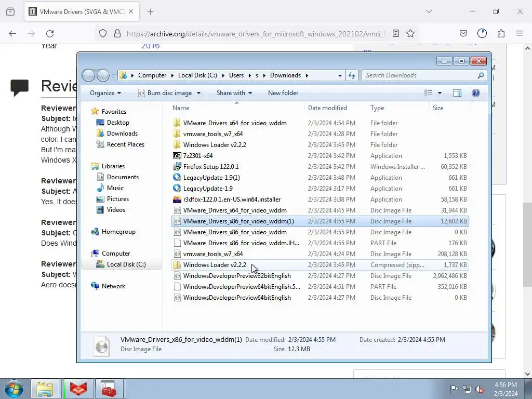
Task: Sort by Date modified column header
Action: (336, 108)
